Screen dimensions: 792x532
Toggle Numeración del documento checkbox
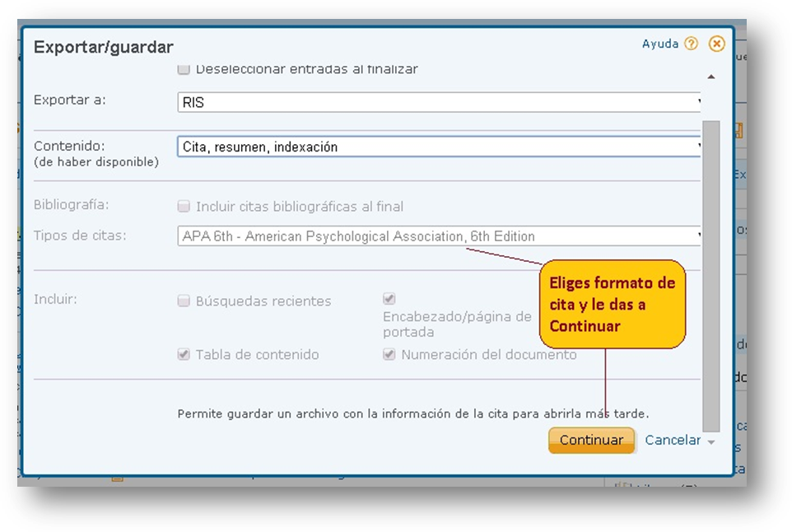click(389, 355)
